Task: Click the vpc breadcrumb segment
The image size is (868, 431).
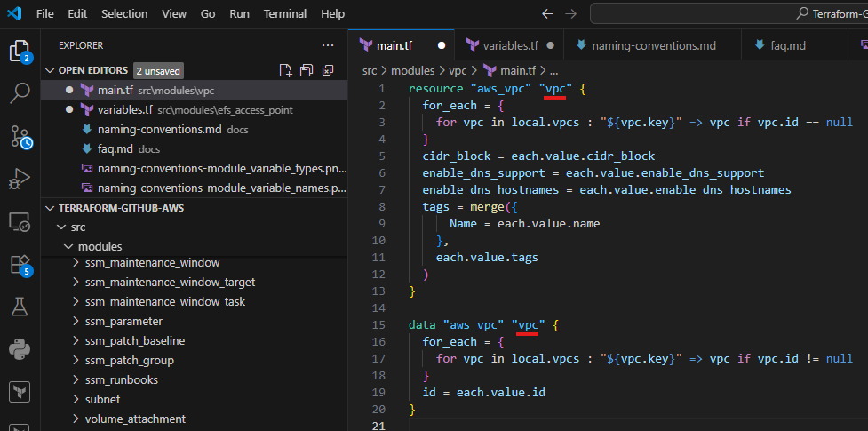Action: (458, 70)
